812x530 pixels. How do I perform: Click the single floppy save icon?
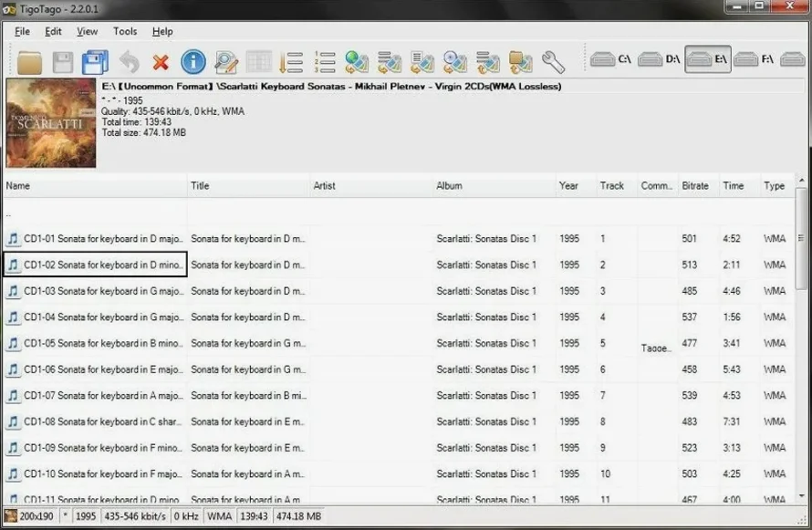[63, 63]
